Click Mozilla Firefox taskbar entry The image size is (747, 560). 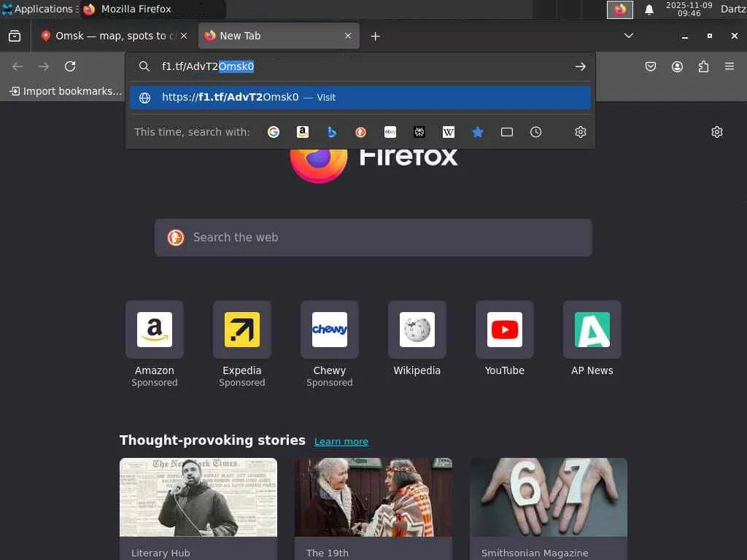[152, 9]
